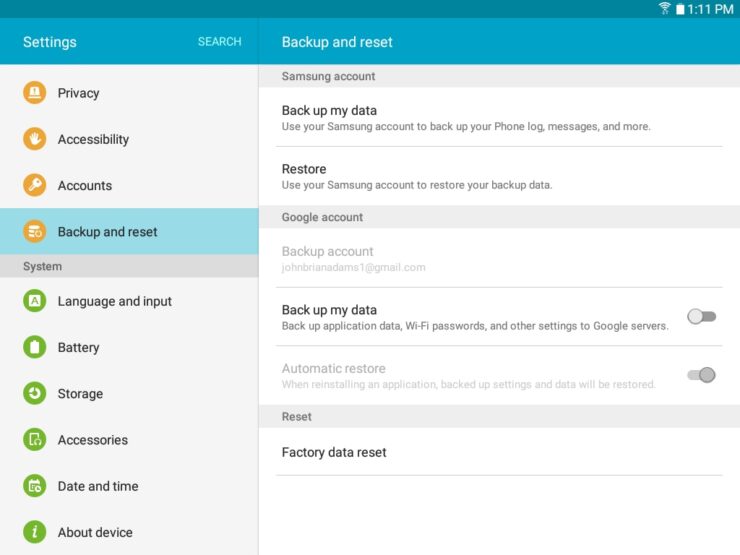Tap the battery status bar icon
The image size is (740, 555).
click(x=680, y=9)
